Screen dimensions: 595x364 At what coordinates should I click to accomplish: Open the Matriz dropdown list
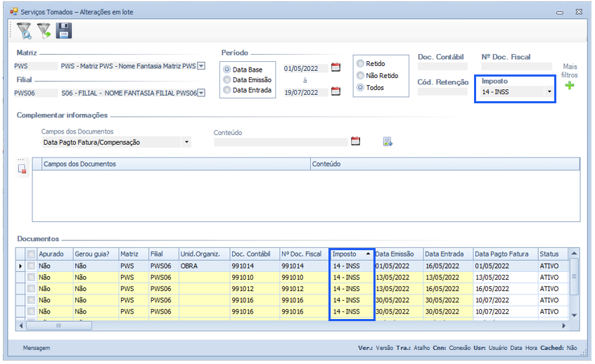pyautogui.click(x=200, y=66)
